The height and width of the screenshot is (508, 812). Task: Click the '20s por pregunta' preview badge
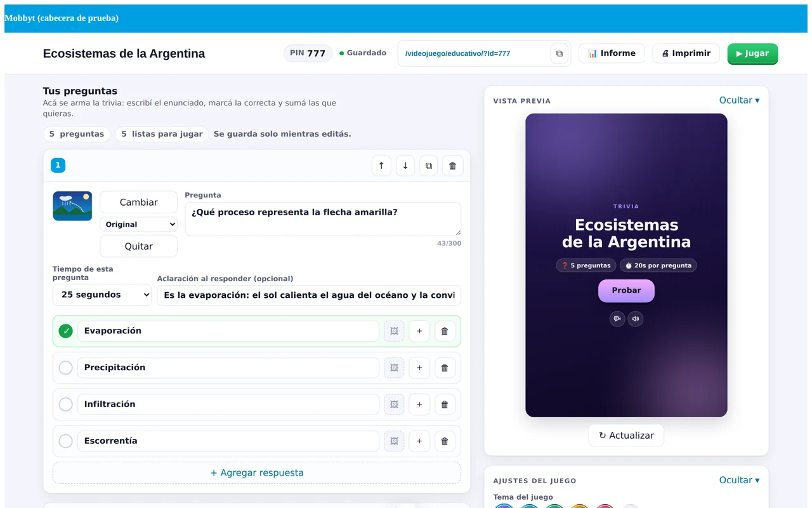pyautogui.click(x=658, y=265)
